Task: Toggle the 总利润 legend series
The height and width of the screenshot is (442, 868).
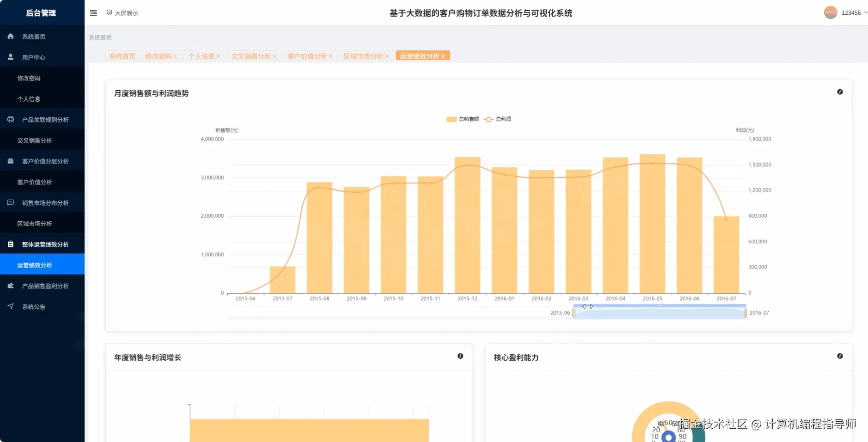Action: pyautogui.click(x=498, y=119)
